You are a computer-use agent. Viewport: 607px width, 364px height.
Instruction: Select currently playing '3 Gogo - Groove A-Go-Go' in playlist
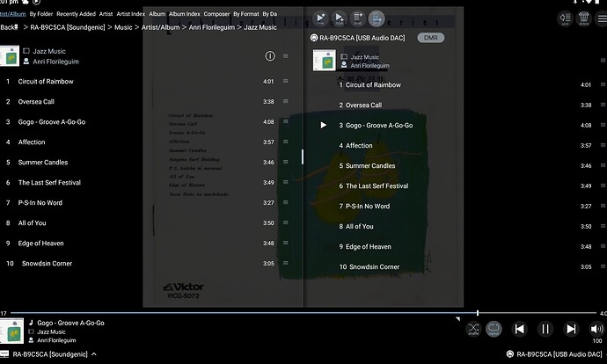click(x=376, y=125)
